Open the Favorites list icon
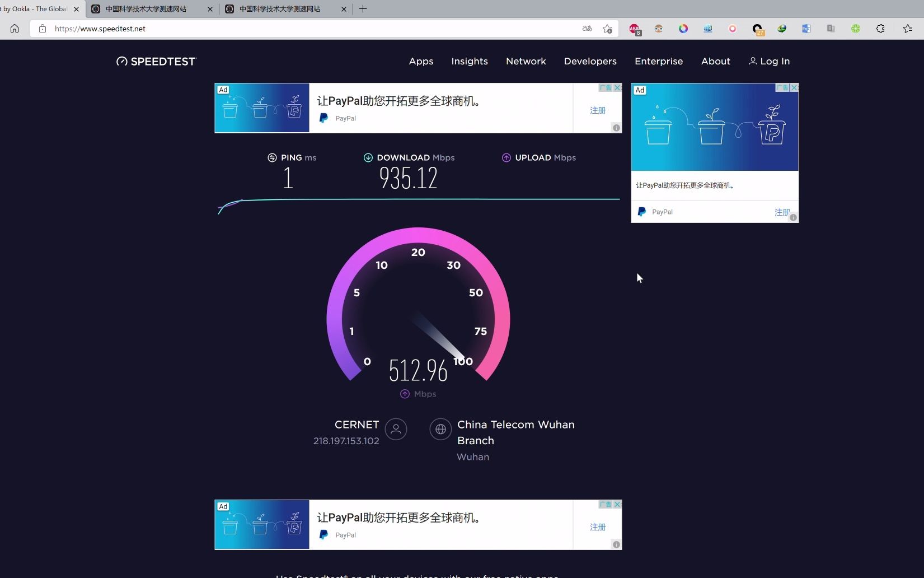 click(x=908, y=29)
